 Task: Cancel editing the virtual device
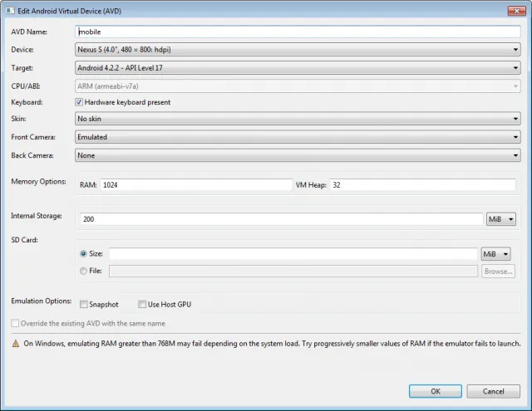493,391
